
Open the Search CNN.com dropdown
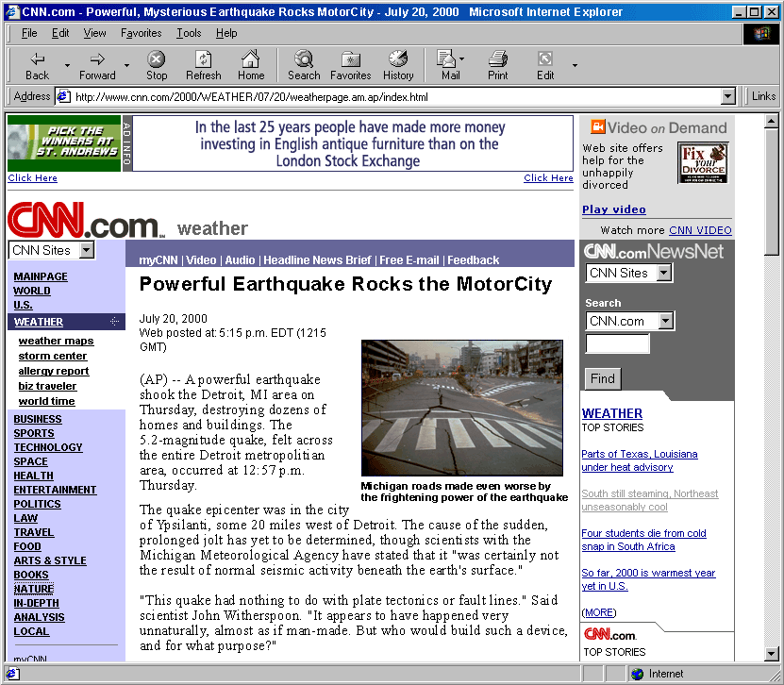665,321
